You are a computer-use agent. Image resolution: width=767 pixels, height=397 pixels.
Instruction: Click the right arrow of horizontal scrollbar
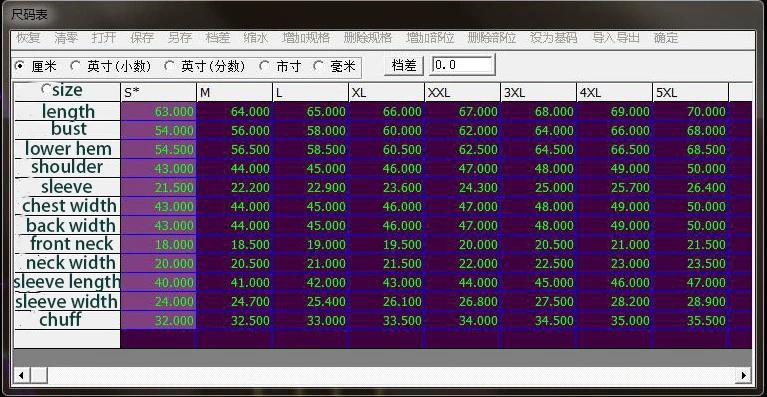[744, 375]
